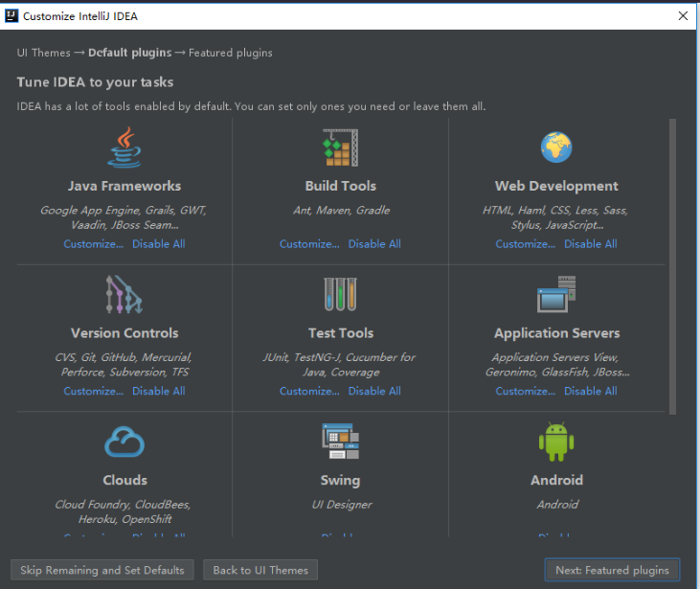Disable All Web Development plugins
Screen dimensions: 700x589
(591, 244)
